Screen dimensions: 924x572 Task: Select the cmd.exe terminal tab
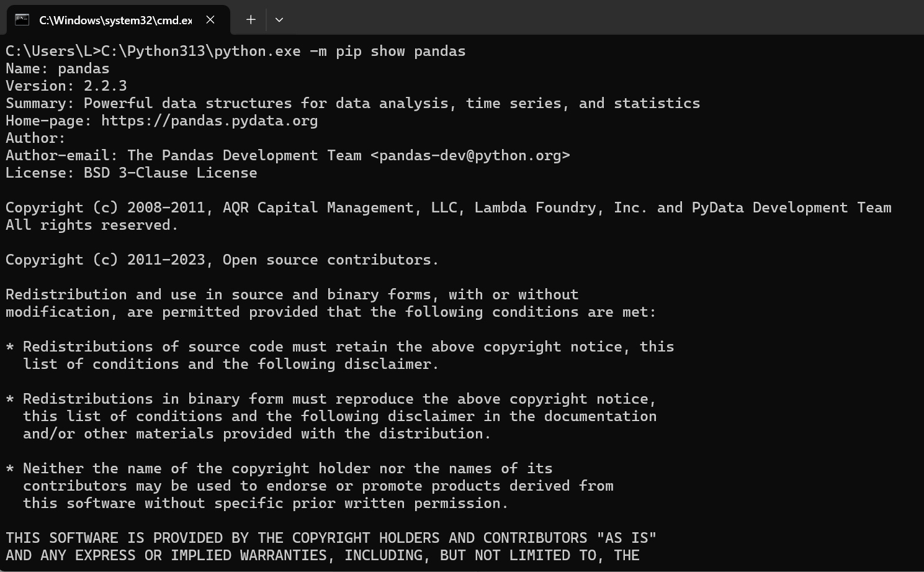click(x=115, y=20)
